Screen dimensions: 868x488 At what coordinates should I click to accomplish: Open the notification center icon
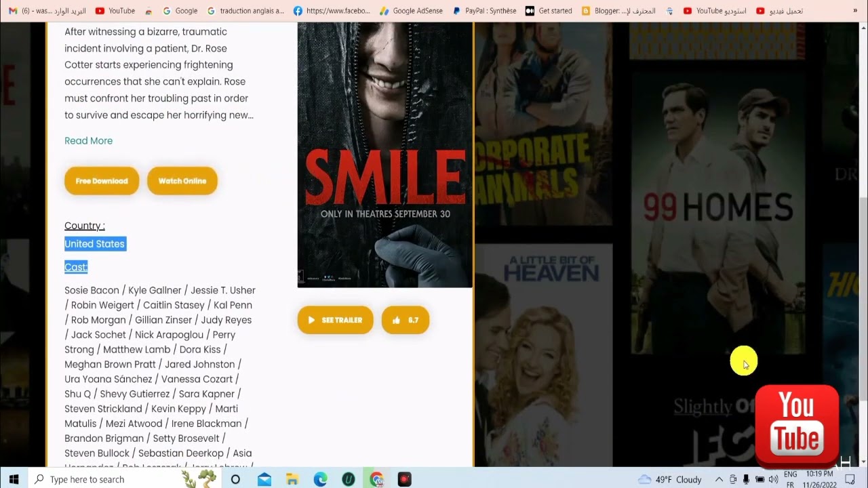[x=850, y=479]
